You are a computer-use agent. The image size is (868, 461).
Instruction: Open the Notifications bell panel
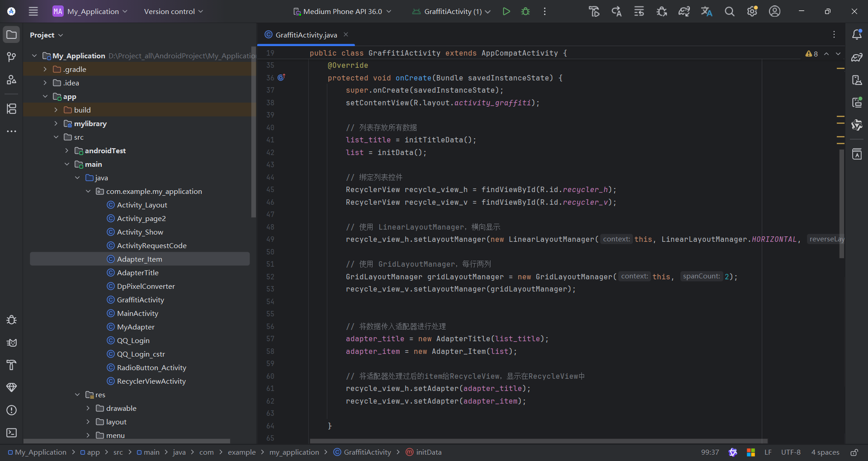(857, 35)
